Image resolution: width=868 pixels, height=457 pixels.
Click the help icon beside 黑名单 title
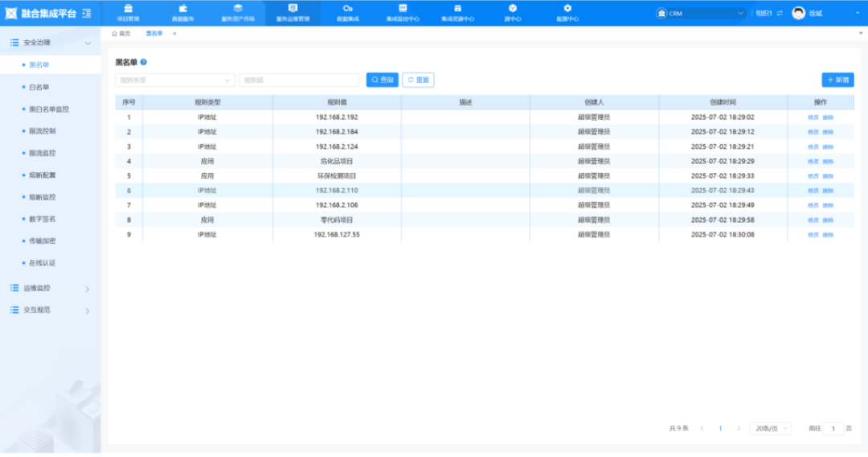coord(144,62)
